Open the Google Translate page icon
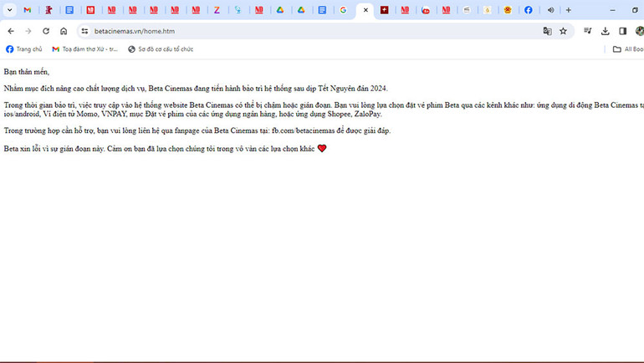 547,31
